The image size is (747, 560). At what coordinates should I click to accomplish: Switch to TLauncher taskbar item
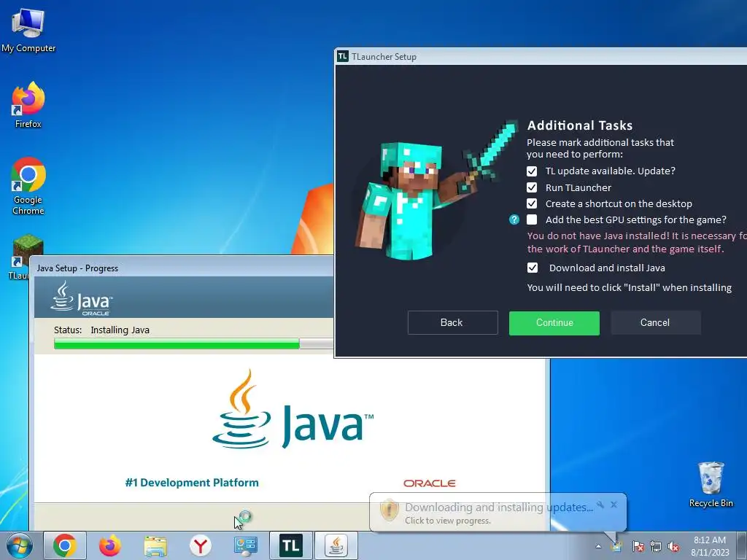[291, 545]
